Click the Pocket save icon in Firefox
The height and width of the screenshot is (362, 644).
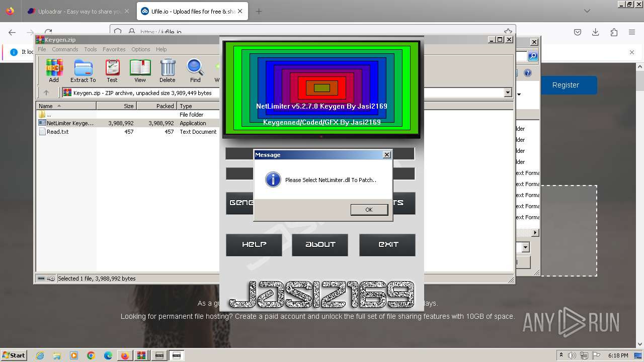578,32
